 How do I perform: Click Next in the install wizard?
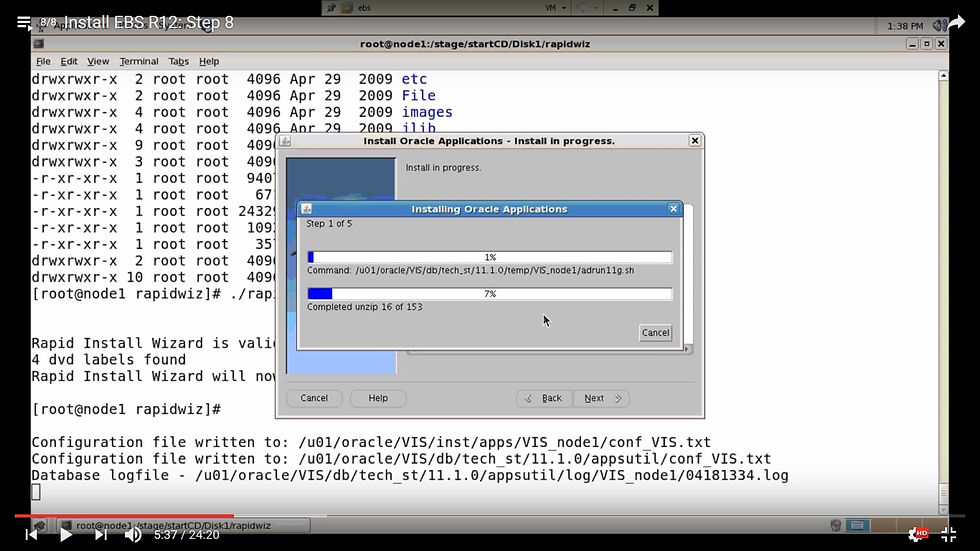[601, 398]
